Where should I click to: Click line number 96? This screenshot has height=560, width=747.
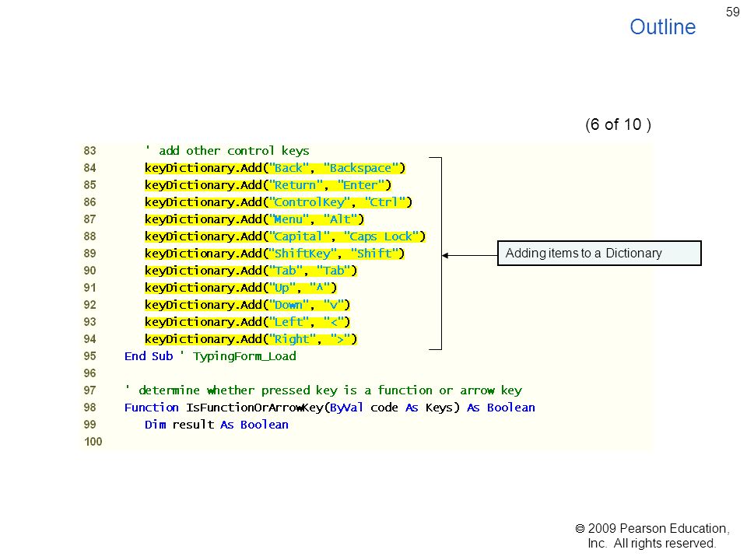(x=90, y=373)
